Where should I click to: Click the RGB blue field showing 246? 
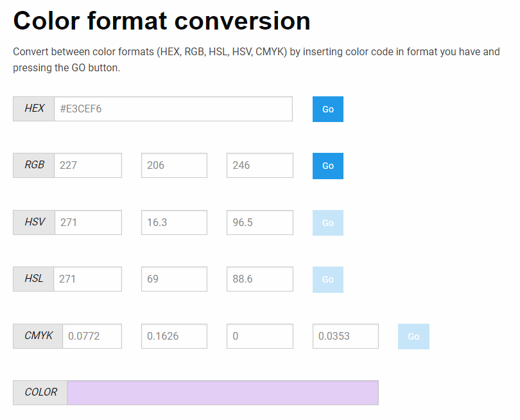click(259, 165)
